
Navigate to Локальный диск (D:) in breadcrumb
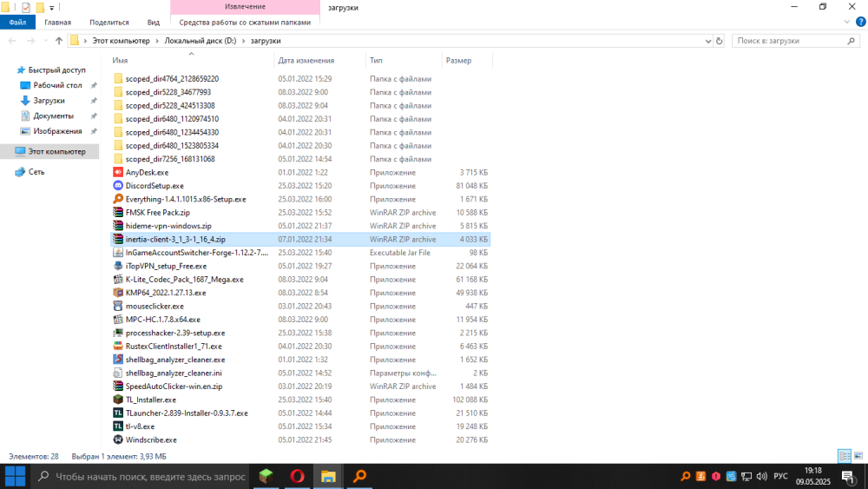(200, 41)
